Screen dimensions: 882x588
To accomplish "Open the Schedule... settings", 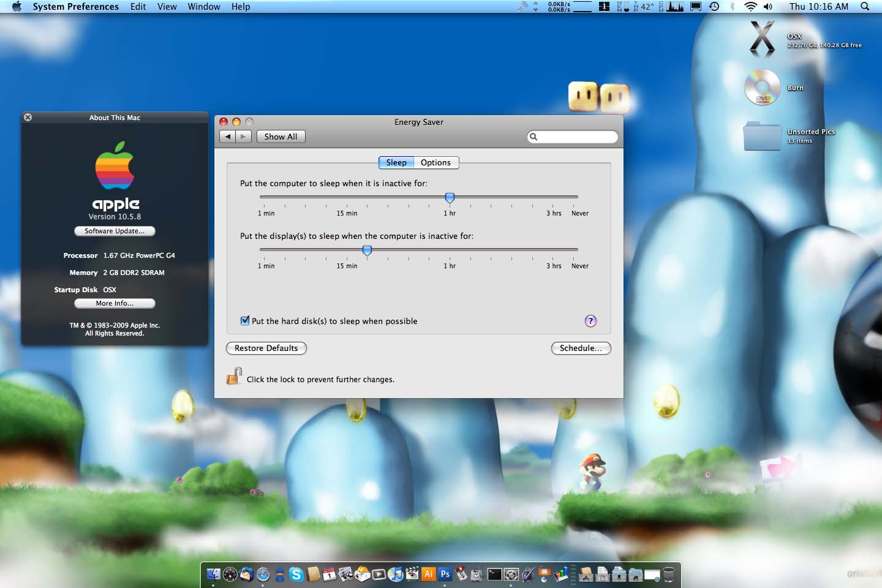I will (581, 348).
